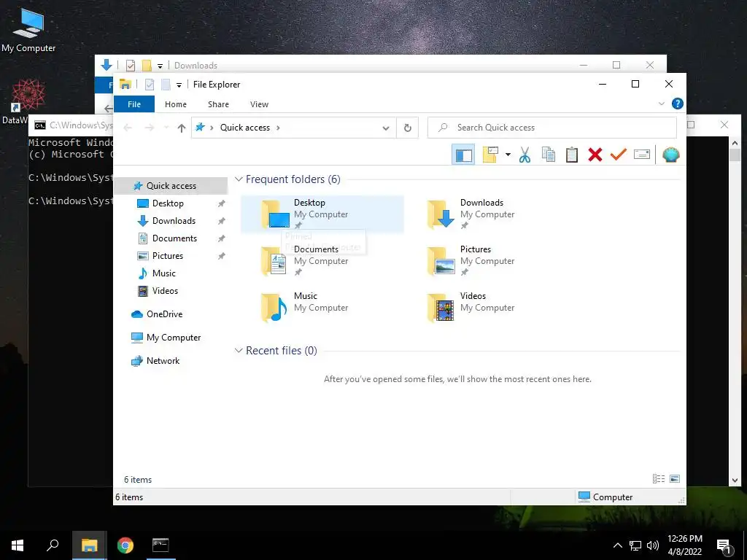Switch to the Share ribbon tab
This screenshot has width=747, height=560.
click(218, 104)
